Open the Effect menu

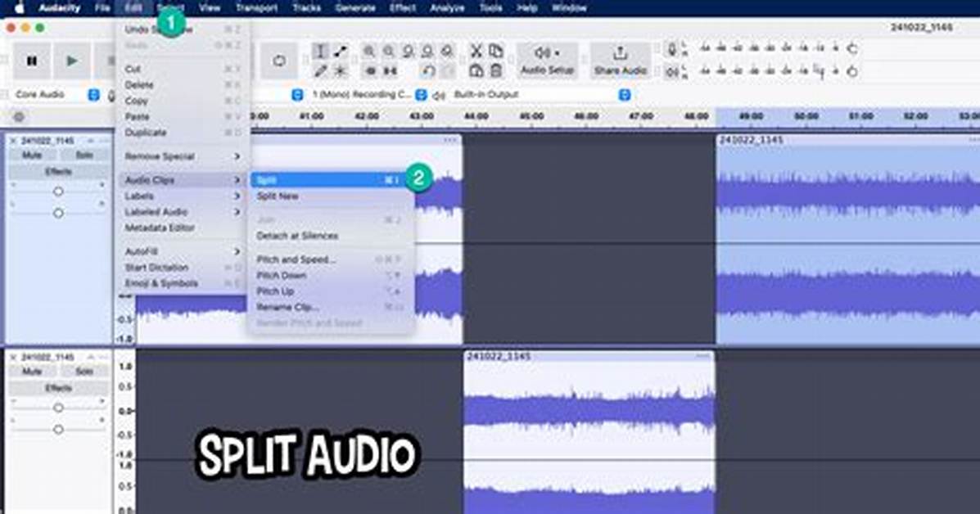click(403, 8)
